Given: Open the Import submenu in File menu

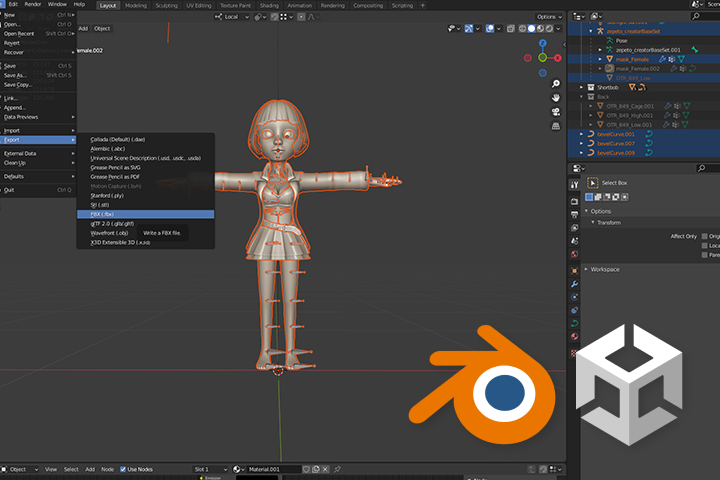Looking at the screenshot, I should 38,130.
